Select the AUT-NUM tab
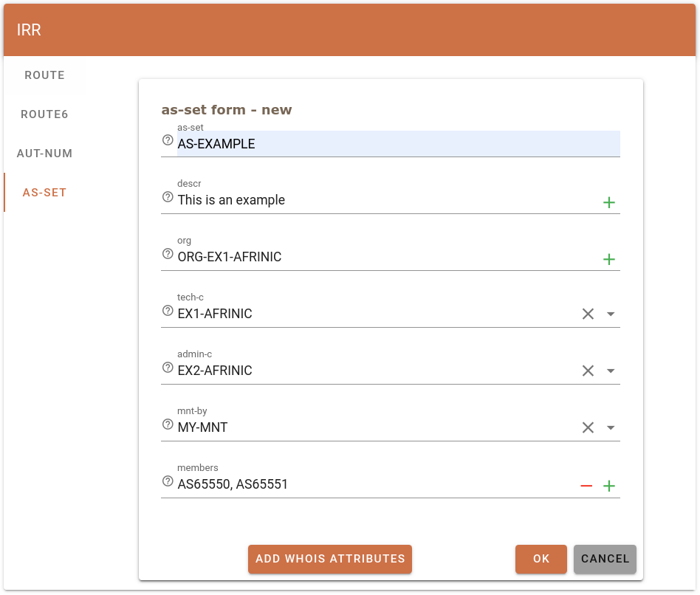This screenshot has height=595, width=700. pos(44,154)
